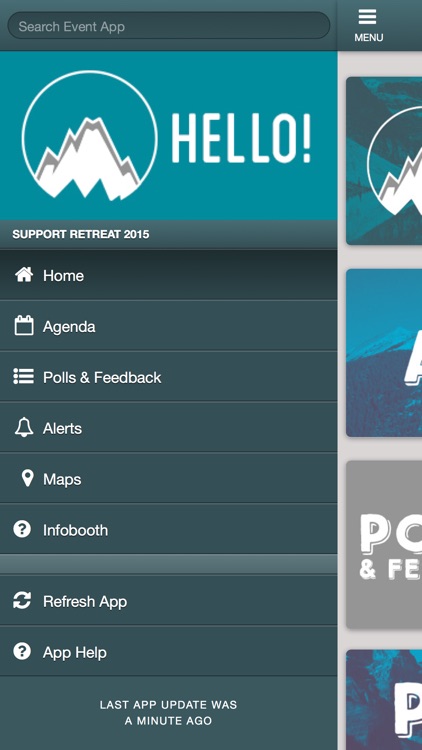This screenshot has height=750, width=422.
Task: Click the Alerts bell icon
Action: [23, 428]
